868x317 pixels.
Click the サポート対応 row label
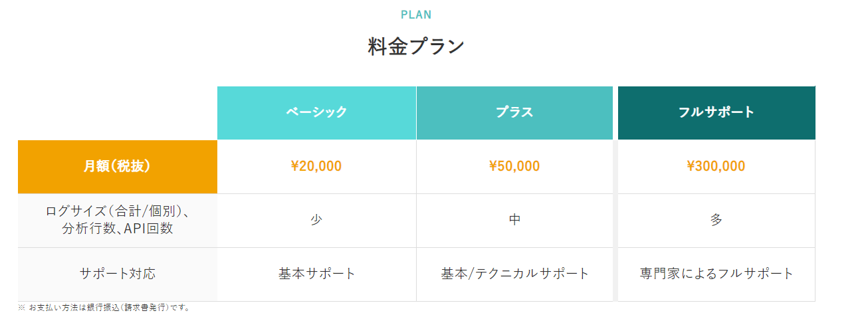pos(118,273)
